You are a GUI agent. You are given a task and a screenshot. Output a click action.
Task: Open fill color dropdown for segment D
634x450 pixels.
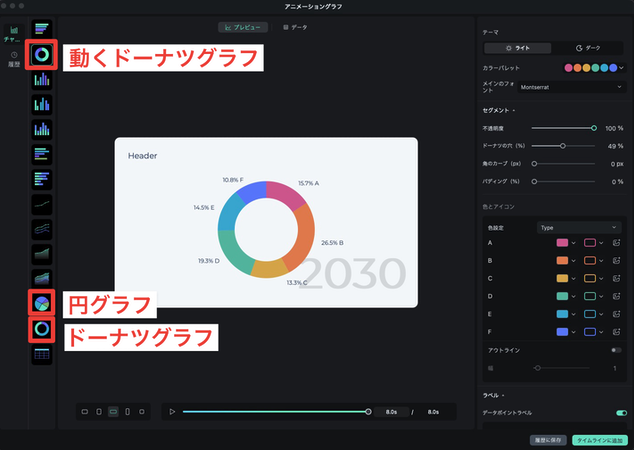(573, 296)
